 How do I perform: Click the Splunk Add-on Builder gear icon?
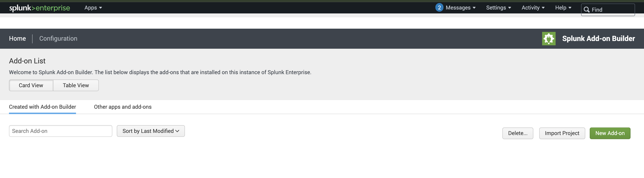[x=549, y=38]
